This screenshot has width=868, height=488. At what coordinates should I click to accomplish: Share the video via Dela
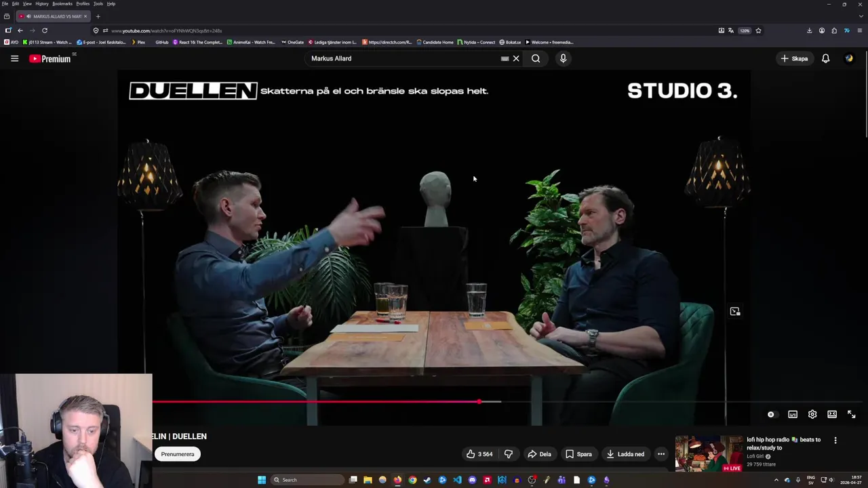click(540, 454)
